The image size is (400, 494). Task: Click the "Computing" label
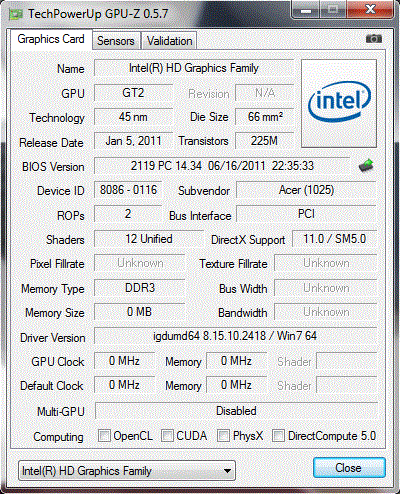[x=58, y=437]
